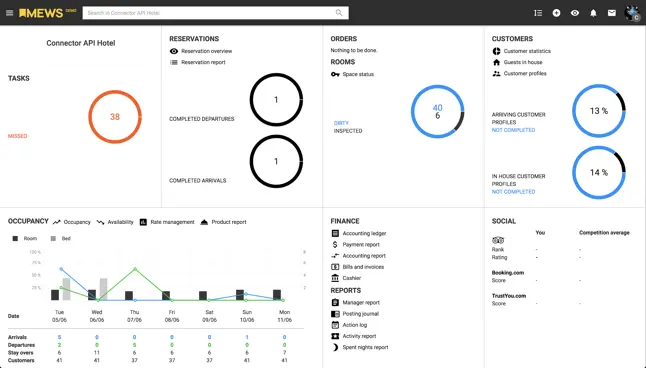Click the Product report icon
Screen dimensions: 646x368
[x=204, y=222]
